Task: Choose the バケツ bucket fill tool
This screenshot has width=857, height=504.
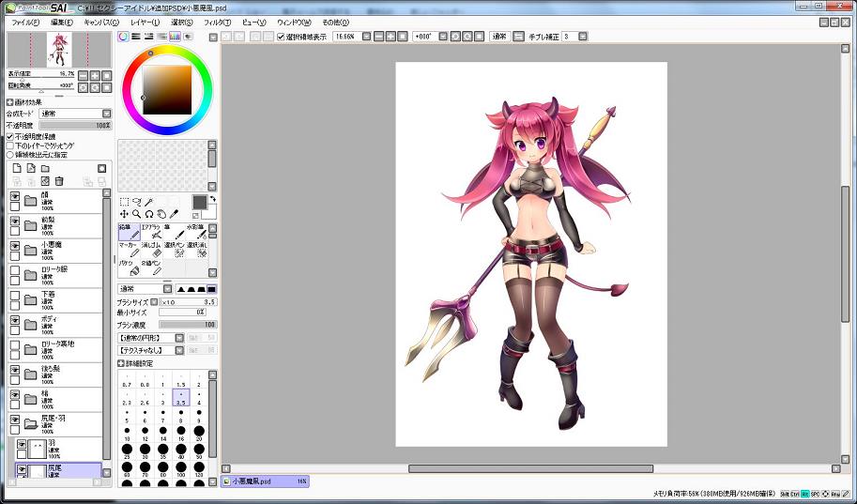Action: (129, 268)
